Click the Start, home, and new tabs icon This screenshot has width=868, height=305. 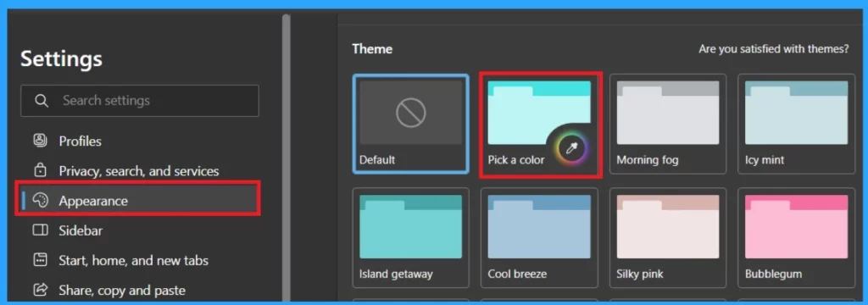41,260
